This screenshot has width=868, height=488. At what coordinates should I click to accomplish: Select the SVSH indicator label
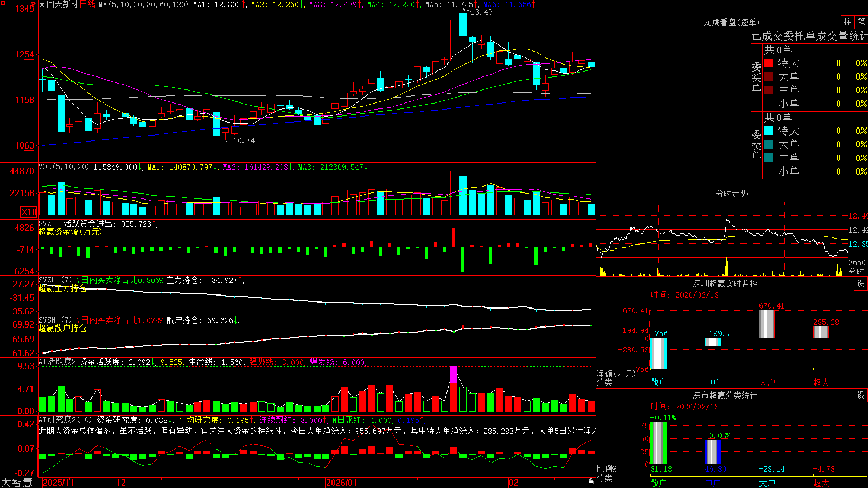tap(47, 320)
